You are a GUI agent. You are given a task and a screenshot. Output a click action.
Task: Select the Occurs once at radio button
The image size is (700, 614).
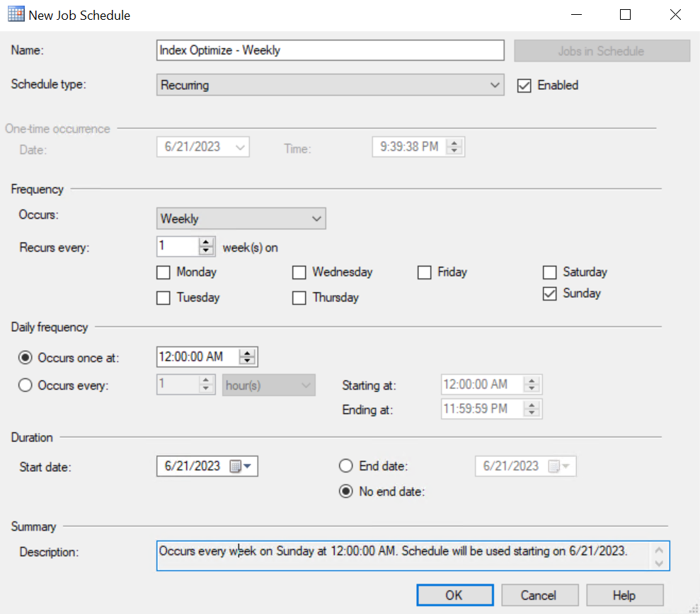coord(25,358)
